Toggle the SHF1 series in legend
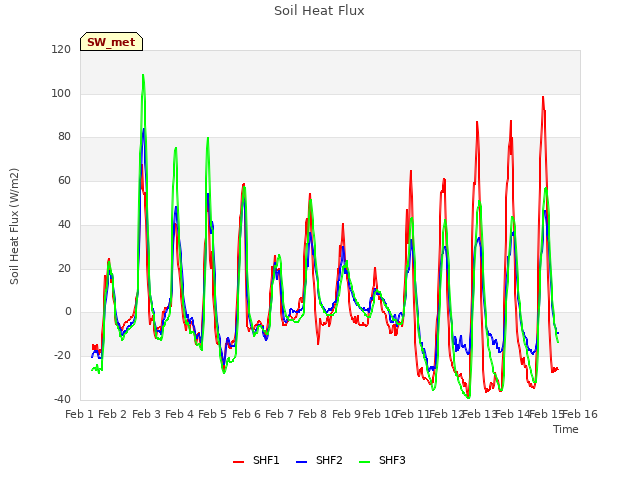The width and height of the screenshot is (640, 480). (256, 460)
